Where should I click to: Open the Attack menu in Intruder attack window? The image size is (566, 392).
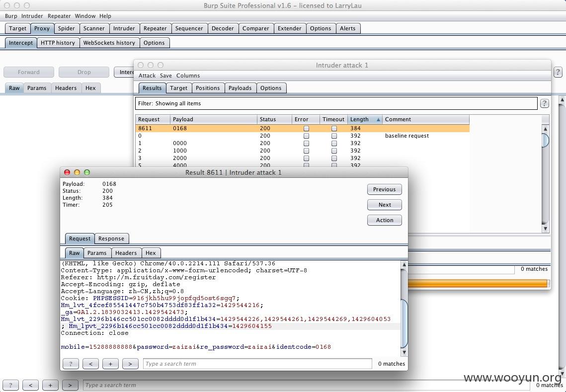(147, 76)
